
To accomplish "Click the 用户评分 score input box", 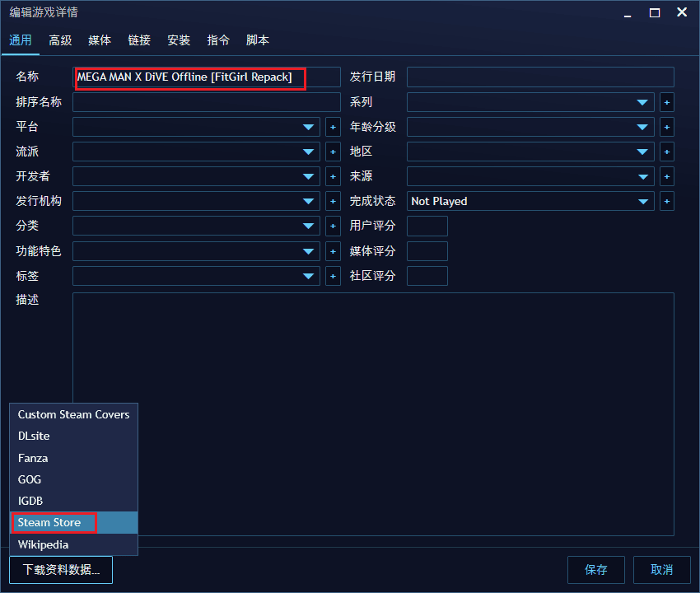I will (427, 226).
